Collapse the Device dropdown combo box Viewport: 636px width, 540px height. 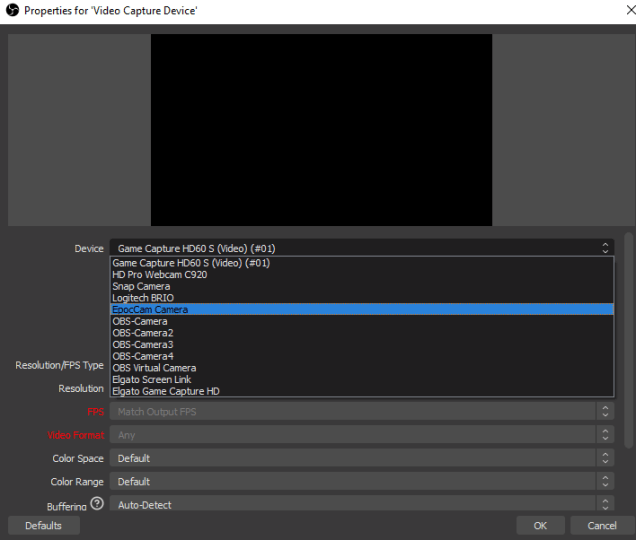coord(361,248)
